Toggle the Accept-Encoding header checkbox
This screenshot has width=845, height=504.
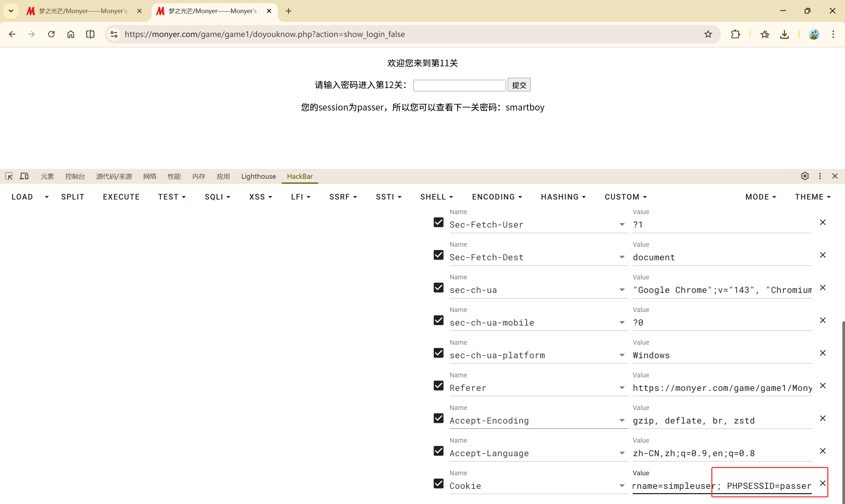tap(438, 418)
